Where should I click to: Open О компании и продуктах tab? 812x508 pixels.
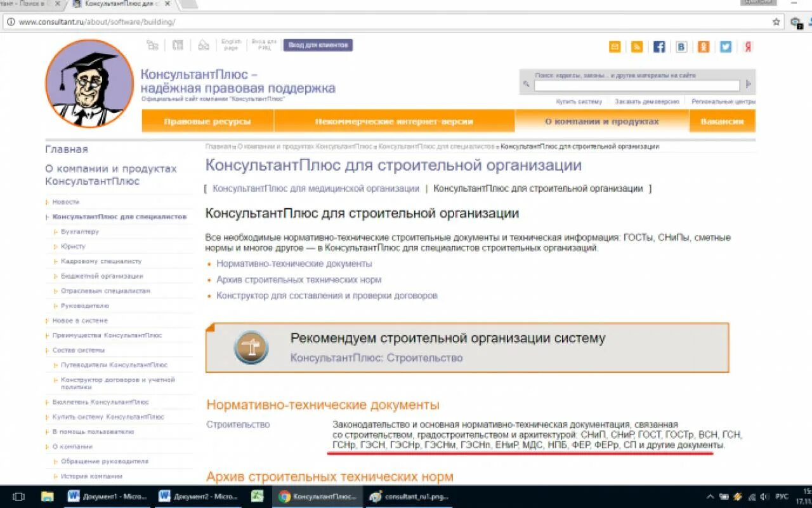[x=602, y=121]
